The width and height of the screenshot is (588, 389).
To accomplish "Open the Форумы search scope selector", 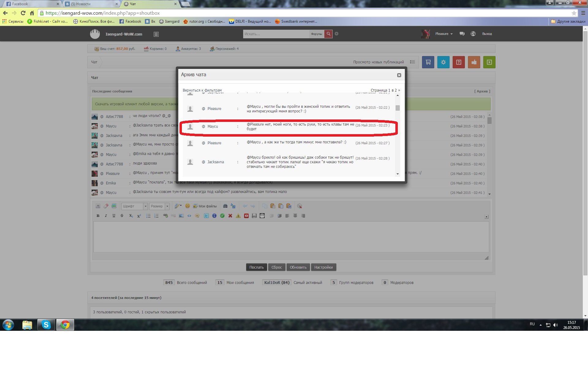I will [317, 34].
